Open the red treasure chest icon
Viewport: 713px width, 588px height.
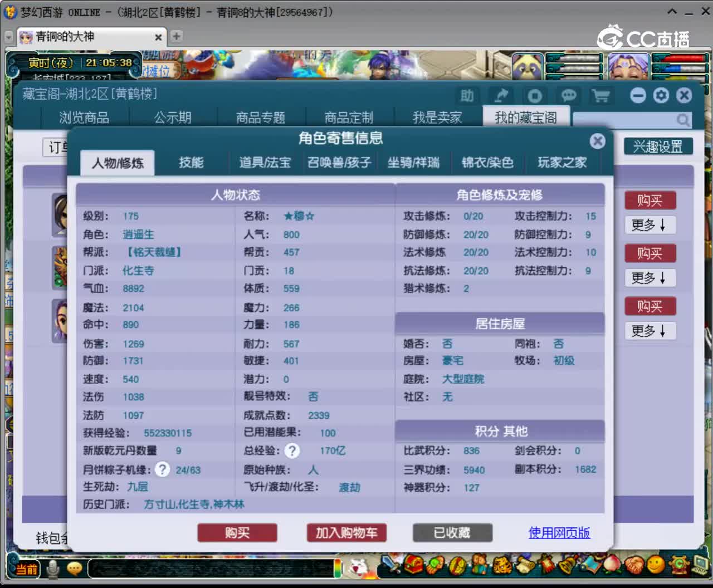click(x=413, y=566)
